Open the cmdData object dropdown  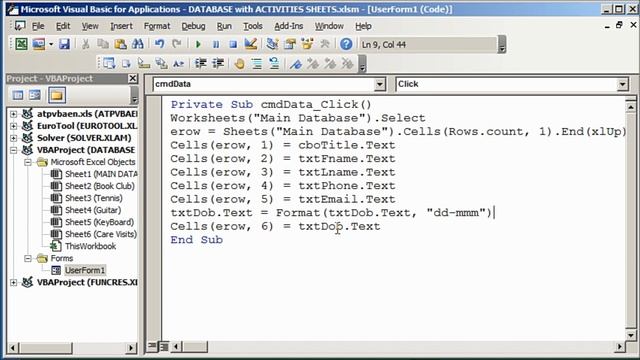[x=380, y=84]
